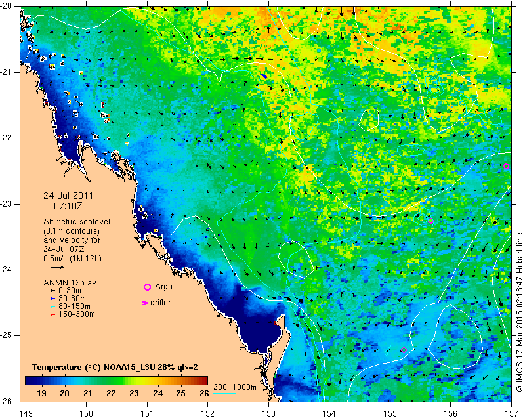525x420 pixels.
Task: Click the blue ANMN marker near latitude -21
Action: (x=264, y=76)
